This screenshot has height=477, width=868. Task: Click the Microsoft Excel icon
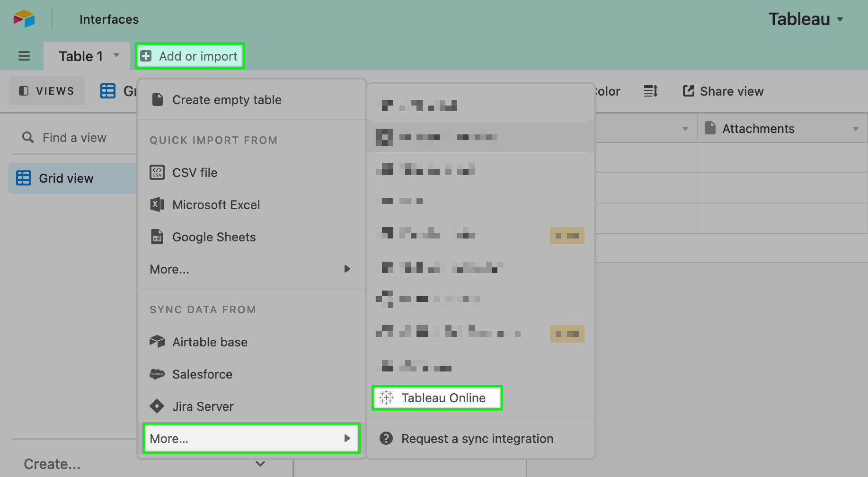click(157, 205)
